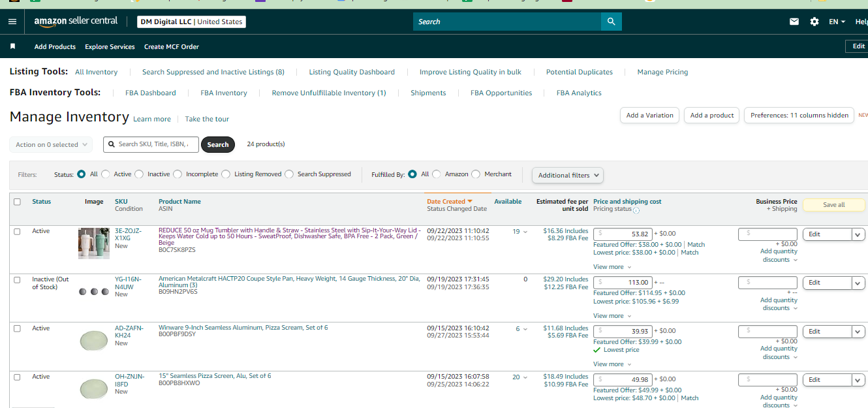
Task: Open Search Suppressed and Inactive Listings (8)
Action: click(x=213, y=72)
